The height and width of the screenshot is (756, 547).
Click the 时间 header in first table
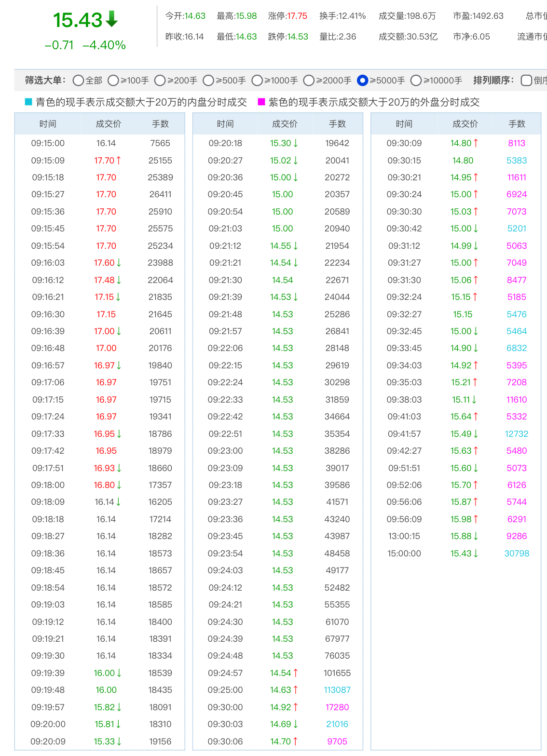pyautogui.click(x=48, y=124)
